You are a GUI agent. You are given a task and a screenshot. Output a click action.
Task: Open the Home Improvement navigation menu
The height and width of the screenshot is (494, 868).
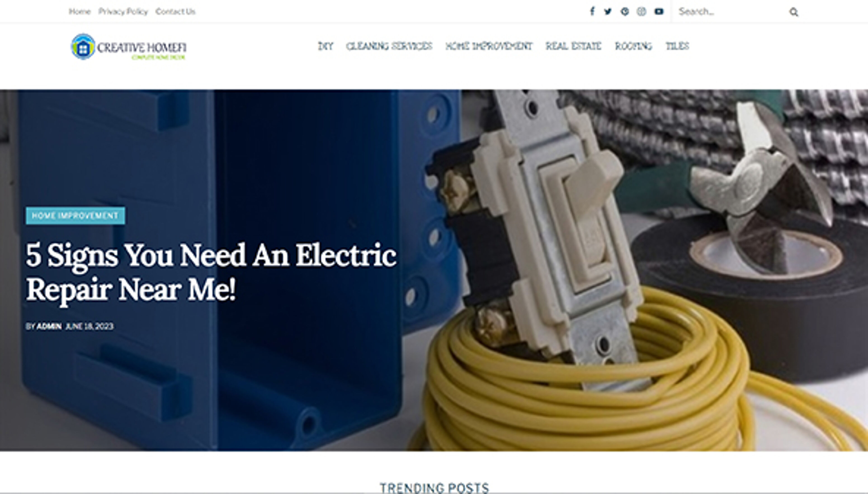click(x=489, y=46)
